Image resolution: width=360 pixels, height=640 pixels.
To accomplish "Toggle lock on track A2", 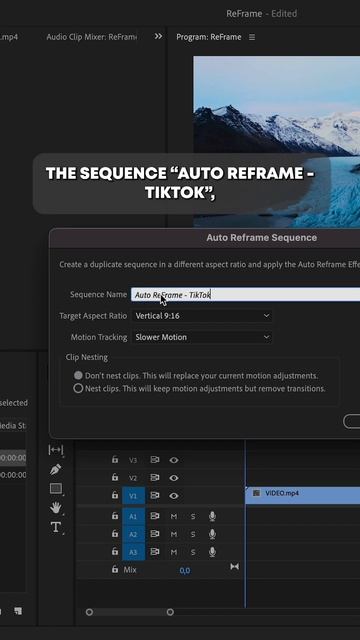I will 115,534.
